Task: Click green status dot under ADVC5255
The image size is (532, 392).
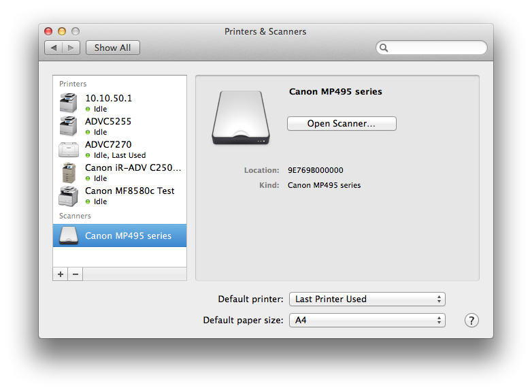Action: point(88,132)
